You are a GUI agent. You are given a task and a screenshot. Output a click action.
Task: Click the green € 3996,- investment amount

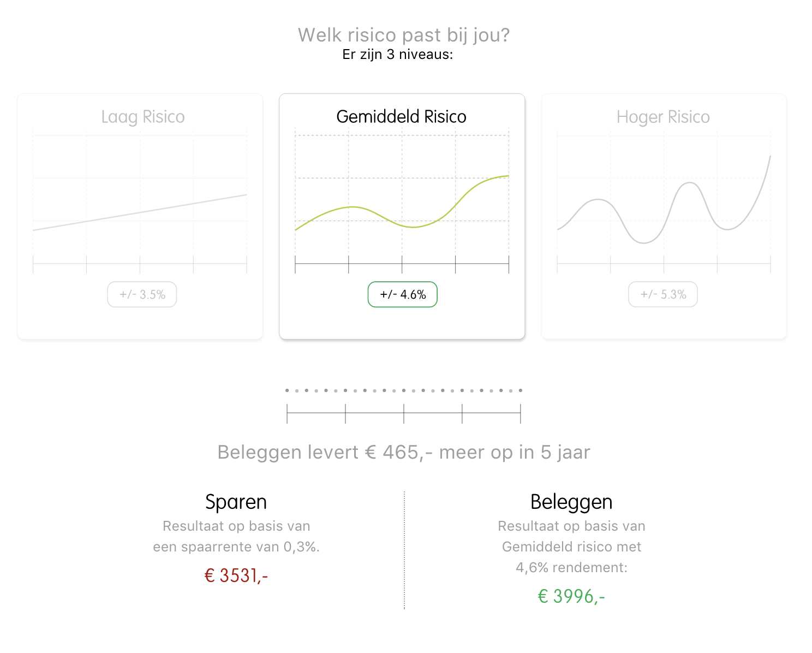pyautogui.click(x=571, y=596)
